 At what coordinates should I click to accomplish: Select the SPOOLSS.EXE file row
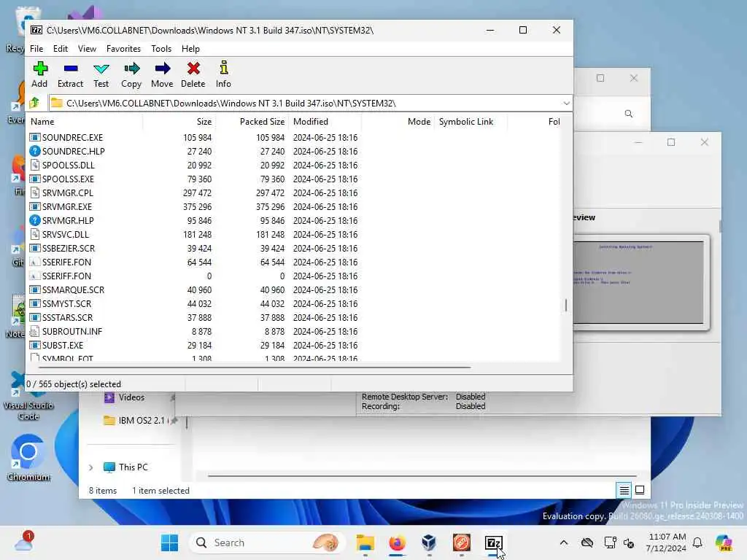(294, 179)
